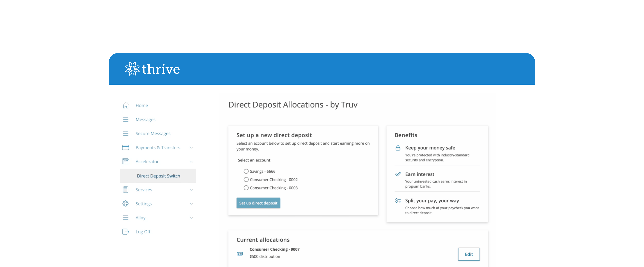The height and width of the screenshot is (267, 644).
Task: Collapse the Accelerator chevron
Action: point(191,162)
